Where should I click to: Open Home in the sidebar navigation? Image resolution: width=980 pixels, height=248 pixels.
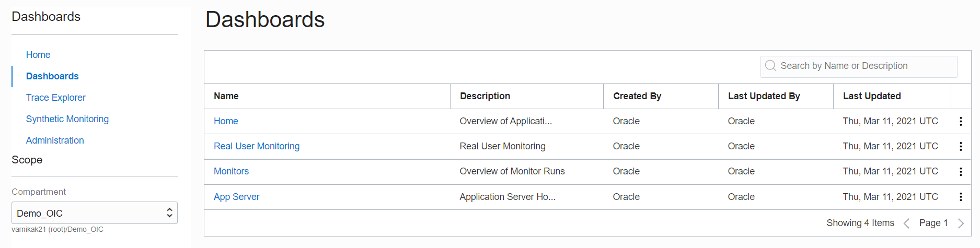click(x=38, y=55)
